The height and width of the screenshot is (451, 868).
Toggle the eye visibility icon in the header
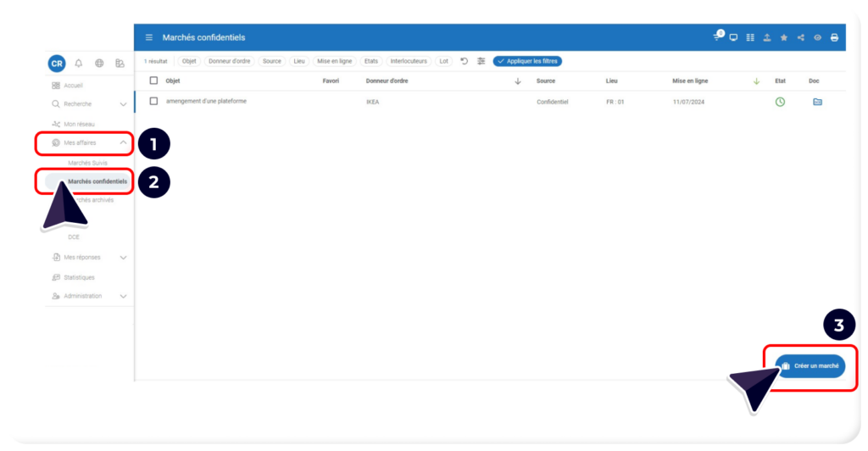tap(818, 37)
